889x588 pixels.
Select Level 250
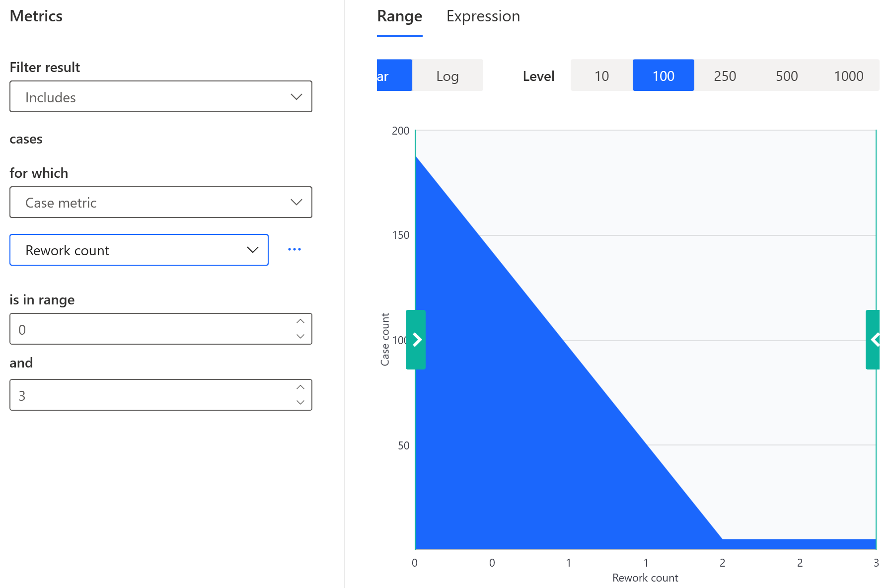pyautogui.click(x=725, y=75)
